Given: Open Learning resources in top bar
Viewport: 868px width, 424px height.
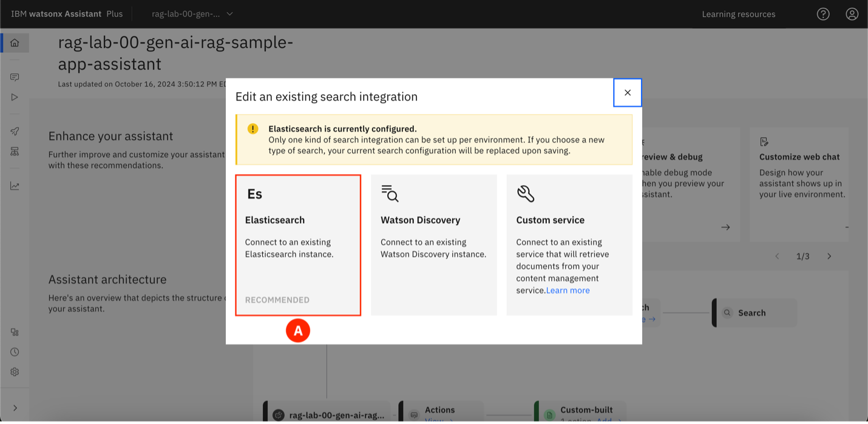Looking at the screenshot, I should click(x=738, y=14).
